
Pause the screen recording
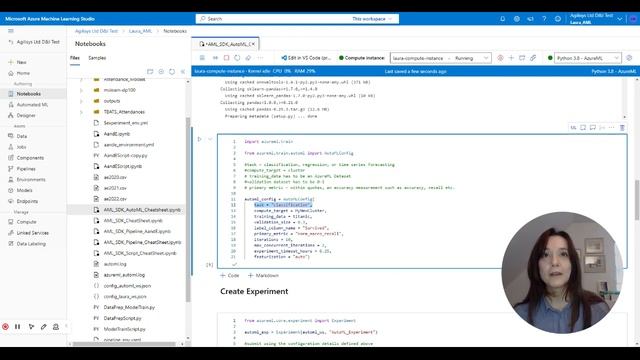[18, 327]
